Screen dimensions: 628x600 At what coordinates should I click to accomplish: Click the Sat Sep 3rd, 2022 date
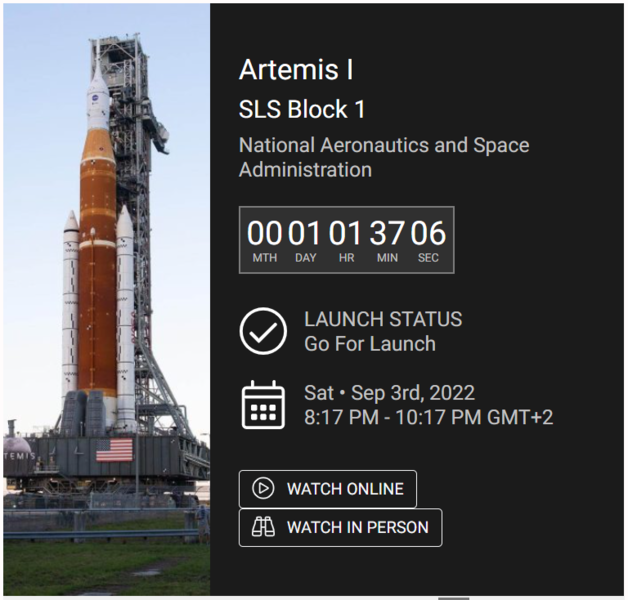tap(389, 393)
